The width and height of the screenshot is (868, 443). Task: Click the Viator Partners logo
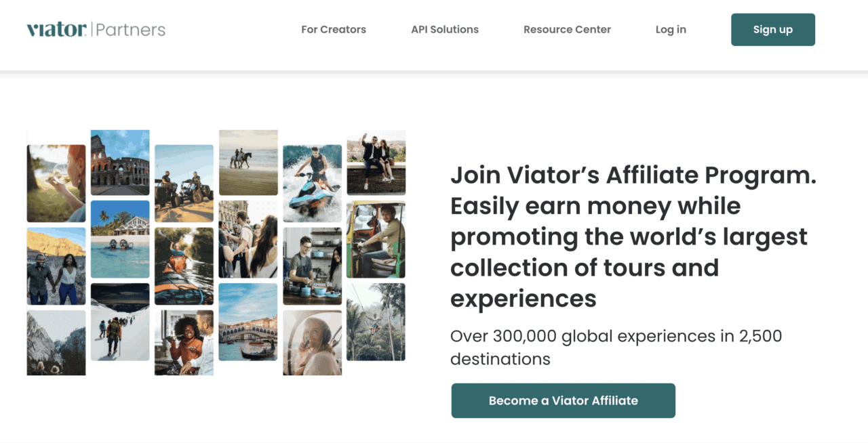pos(96,29)
